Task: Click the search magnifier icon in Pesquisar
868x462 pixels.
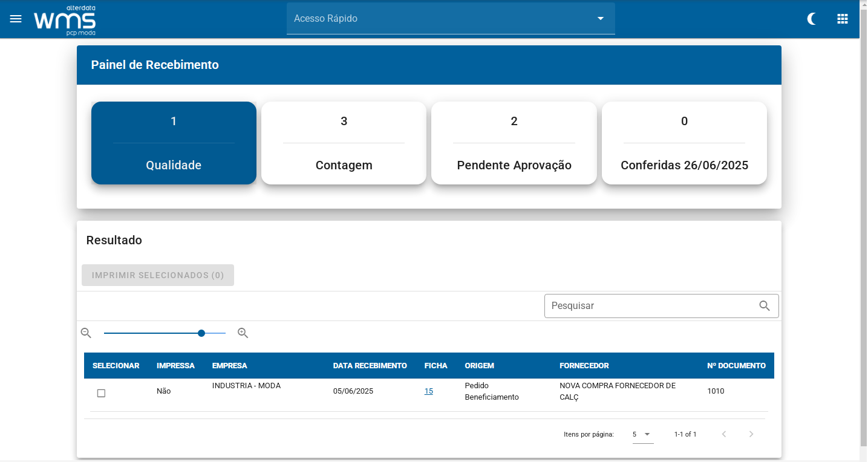Action: (x=765, y=306)
